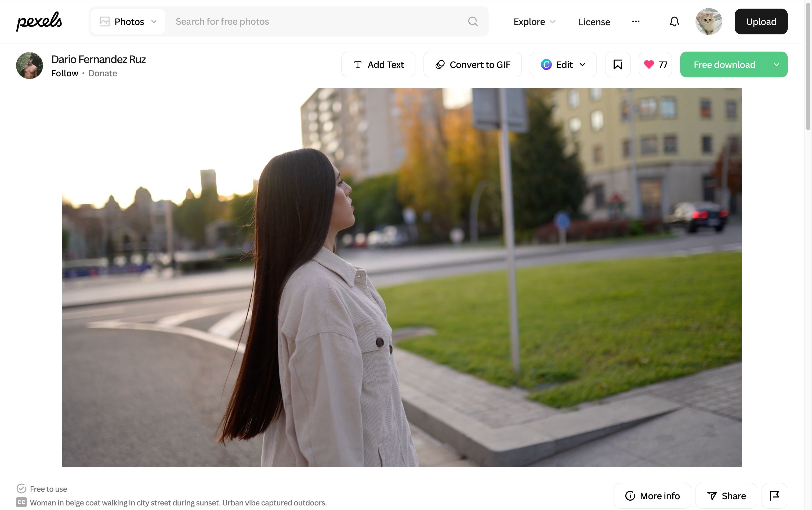The image size is (812, 510).
Task: Click the Upload button
Action: [x=761, y=21]
